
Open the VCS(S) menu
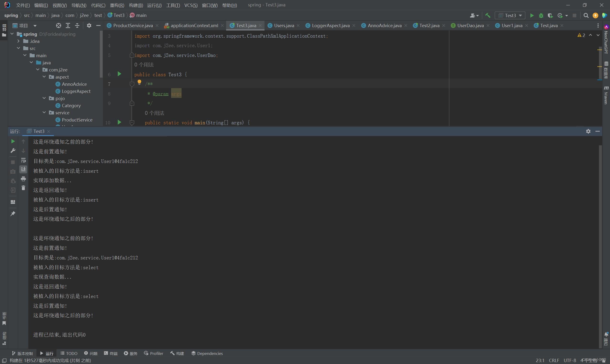click(x=191, y=5)
